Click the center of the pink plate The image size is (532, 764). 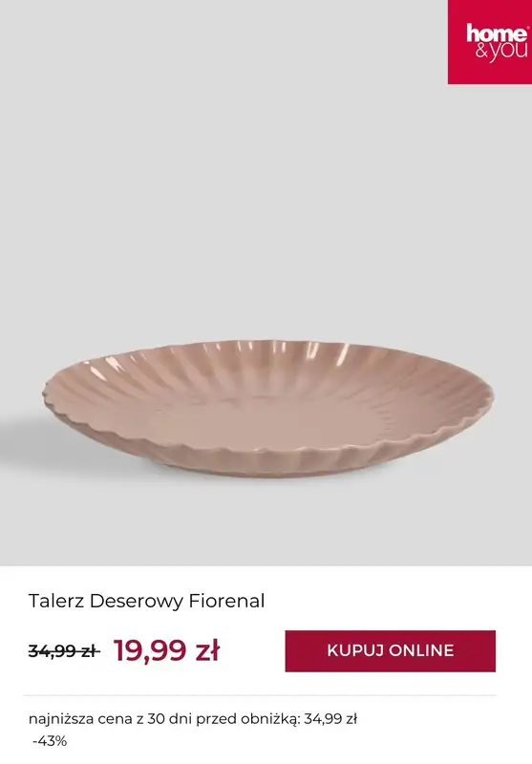coord(268,414)
